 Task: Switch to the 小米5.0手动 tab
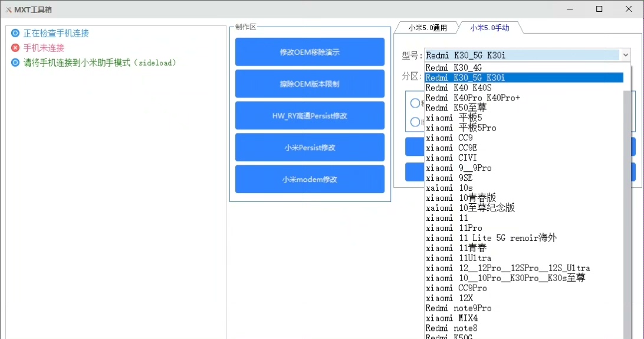pos(489,28)
